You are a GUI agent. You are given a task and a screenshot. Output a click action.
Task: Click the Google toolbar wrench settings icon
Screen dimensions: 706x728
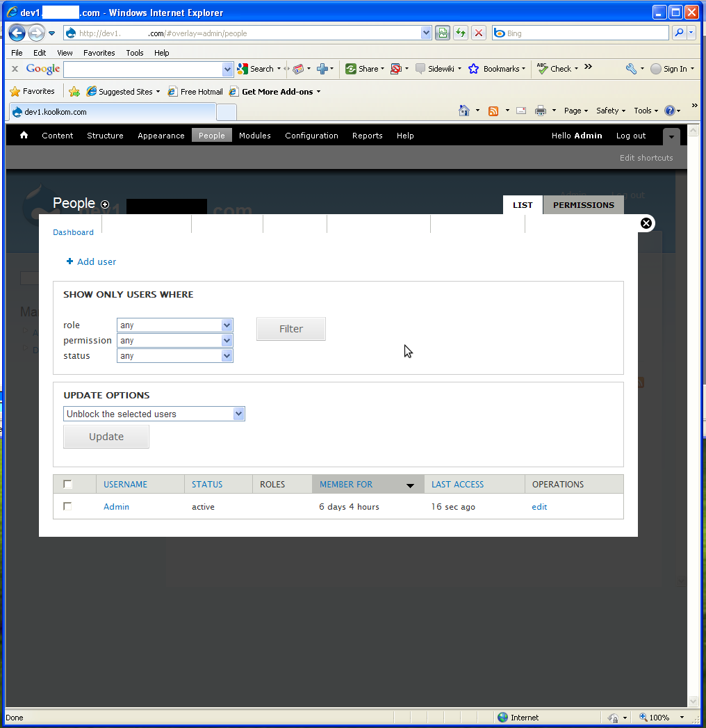[x=631, y=69]
